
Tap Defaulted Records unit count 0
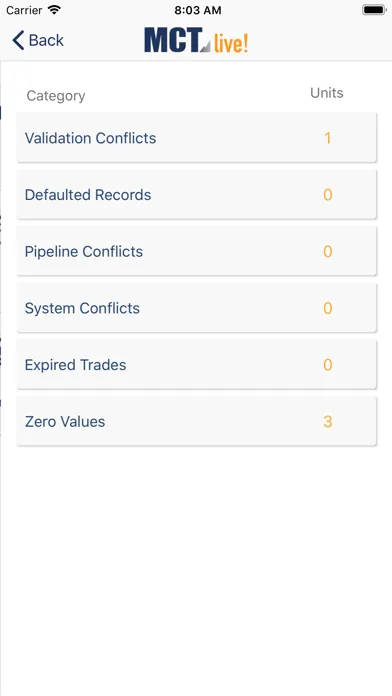328,195
